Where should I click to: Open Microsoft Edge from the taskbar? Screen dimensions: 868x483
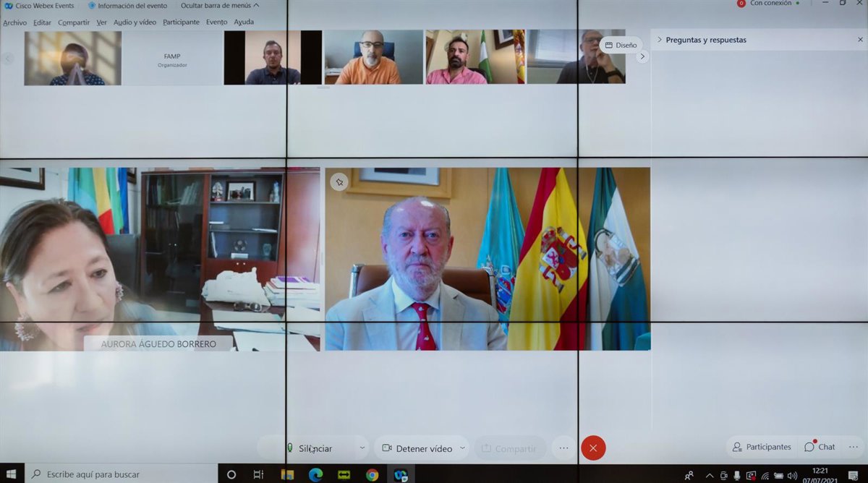click(x=315, y=475)
